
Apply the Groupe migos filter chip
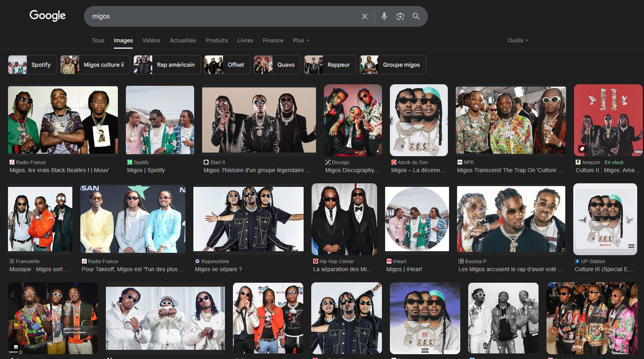pos(393,65)
